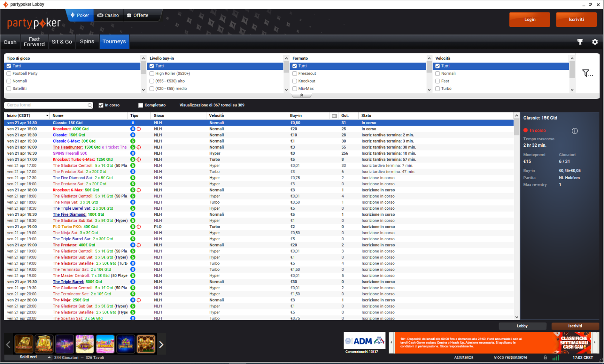Click the Lobby button below the details panel
The width and height of the screenshot is (604, 364).
(x=522, y=326)
